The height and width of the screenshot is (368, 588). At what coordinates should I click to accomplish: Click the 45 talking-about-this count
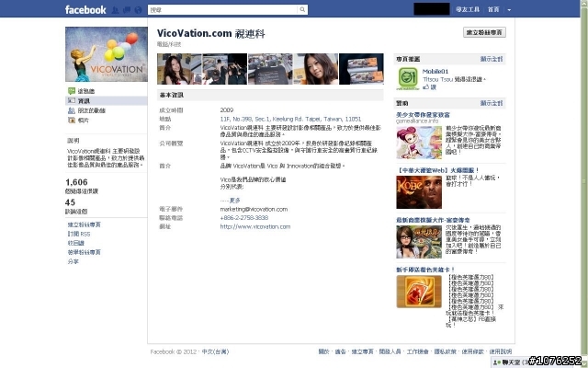70,202
